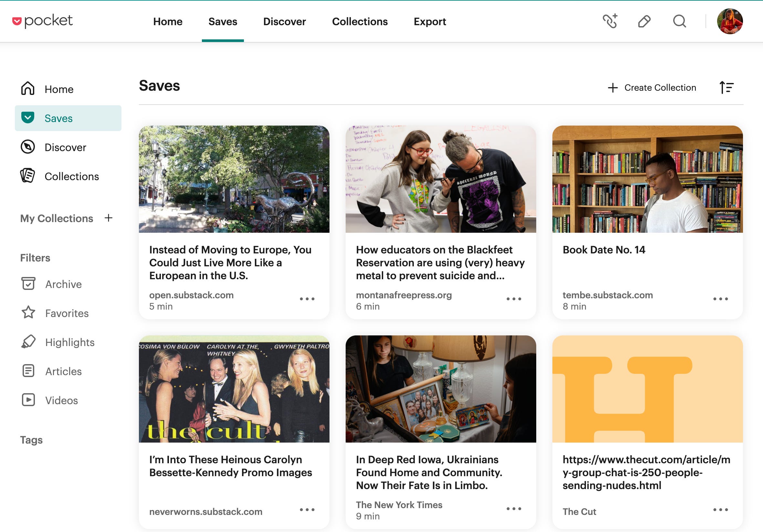The width and height of the screenshot is (763, 532).
Task: Click the bulk edit pencil icon
Action: click(644, 21)
